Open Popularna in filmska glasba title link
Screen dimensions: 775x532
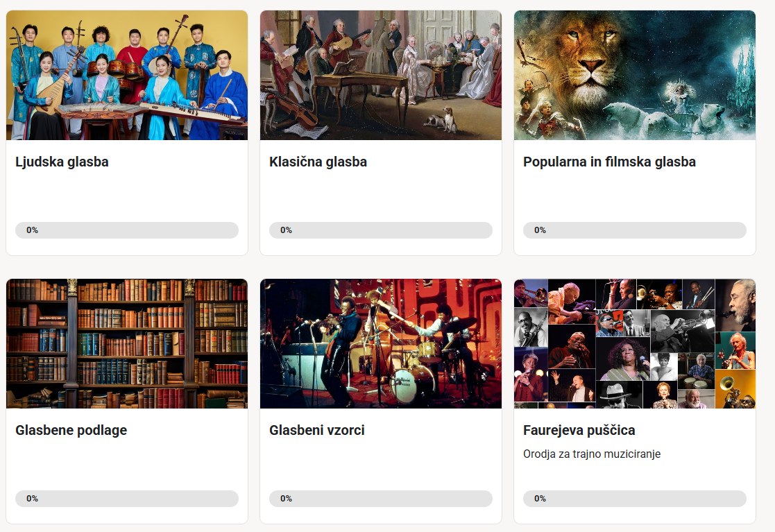[609, 162]
